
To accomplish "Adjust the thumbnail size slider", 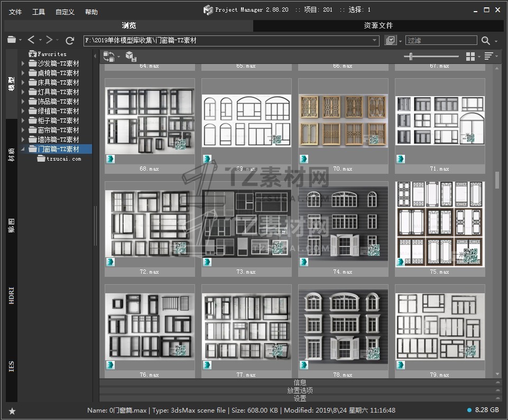I will pos(411,57).
